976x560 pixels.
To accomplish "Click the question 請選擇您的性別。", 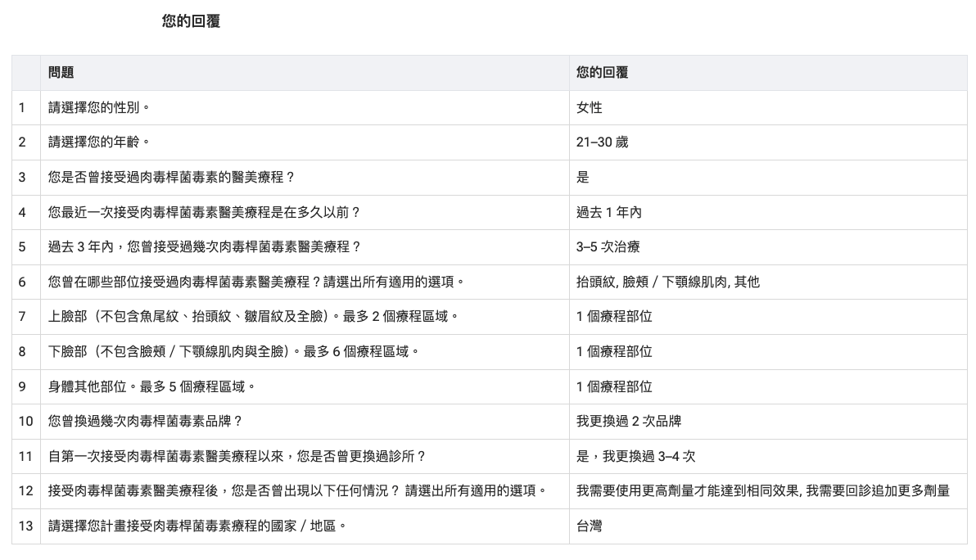I will click(x=100, y=107).
